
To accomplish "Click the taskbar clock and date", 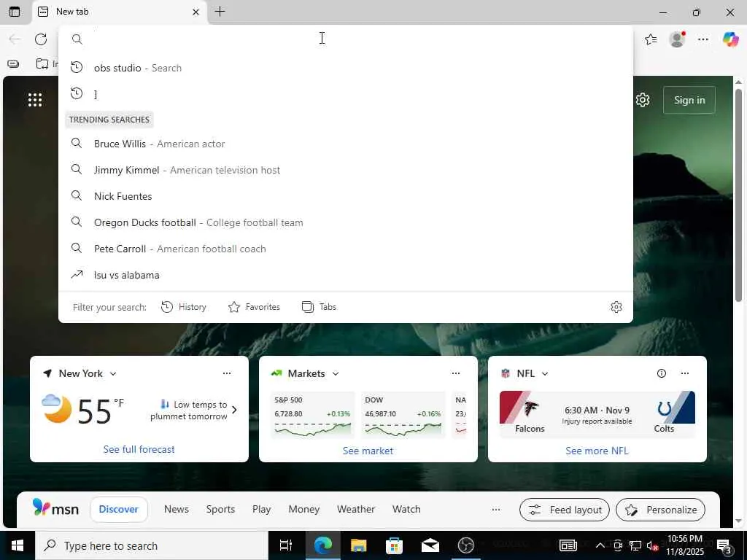I will (684, 545).
